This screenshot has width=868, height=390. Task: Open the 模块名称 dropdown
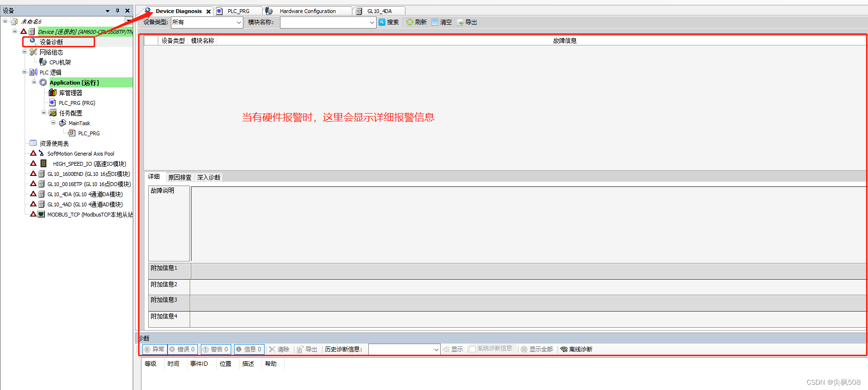click(x=328, y=22)
